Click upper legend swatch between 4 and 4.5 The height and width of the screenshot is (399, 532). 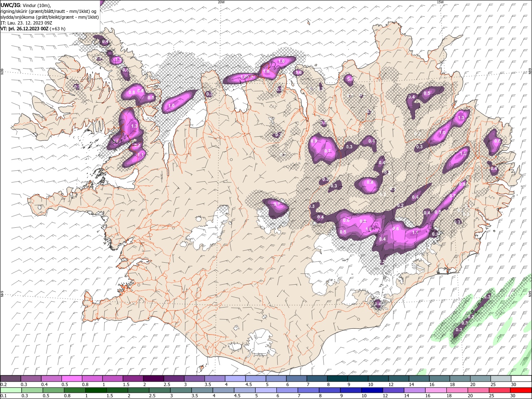point(235,379)
